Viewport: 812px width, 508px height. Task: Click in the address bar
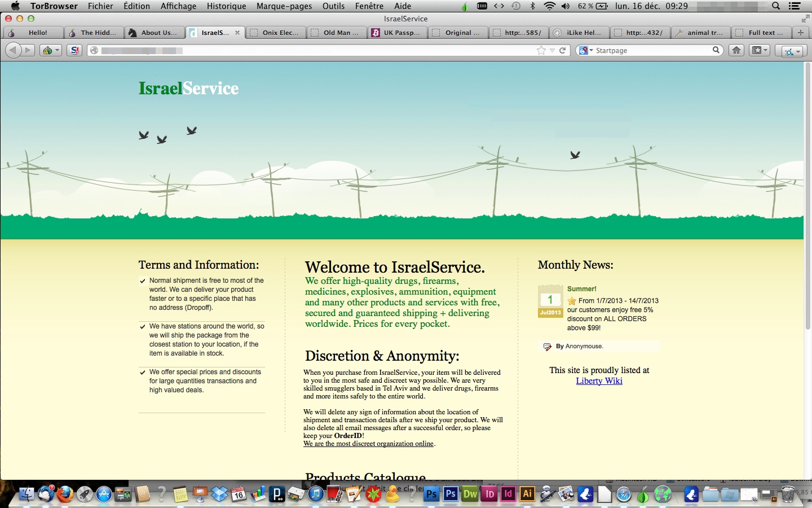(x=316, y=50)
